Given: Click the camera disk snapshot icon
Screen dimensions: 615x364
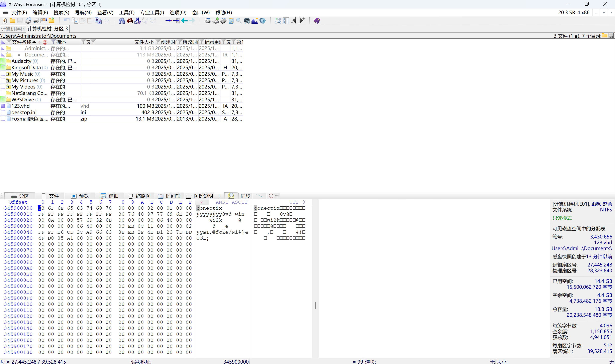Looking at the screenshot, I should [247, 21].
